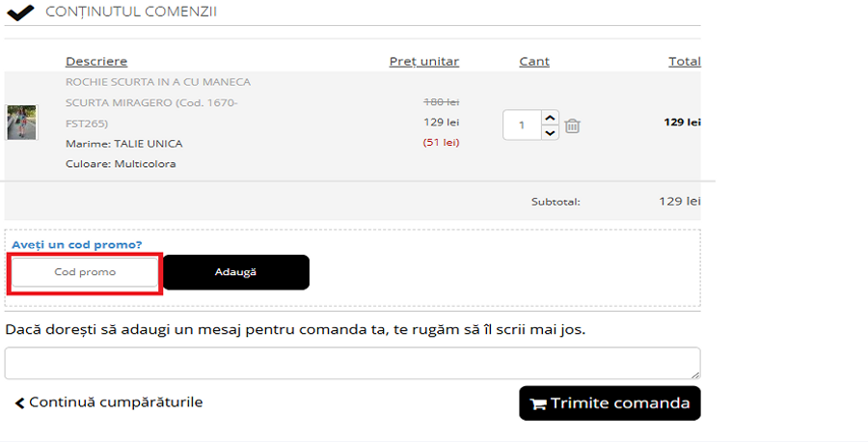Remove the dress with the trash icon
Image resolution: width=868 pixels, height=442 pixels.
pos(572,125)
